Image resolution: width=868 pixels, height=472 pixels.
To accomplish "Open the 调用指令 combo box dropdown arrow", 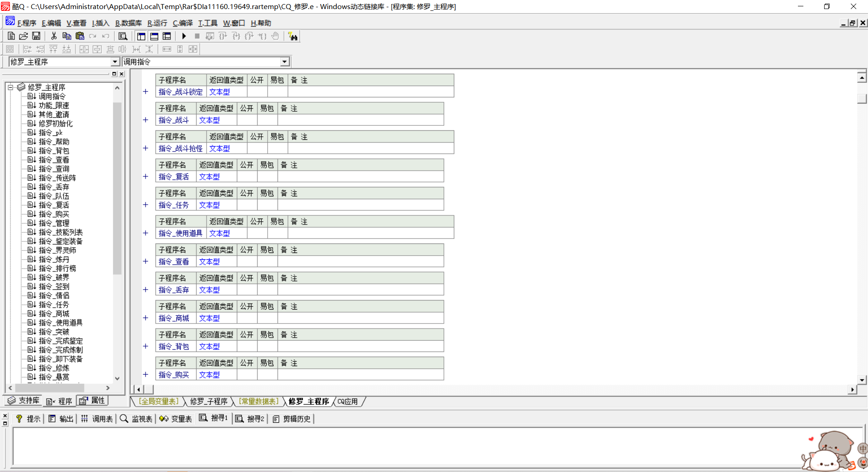I will pos(284,62).
